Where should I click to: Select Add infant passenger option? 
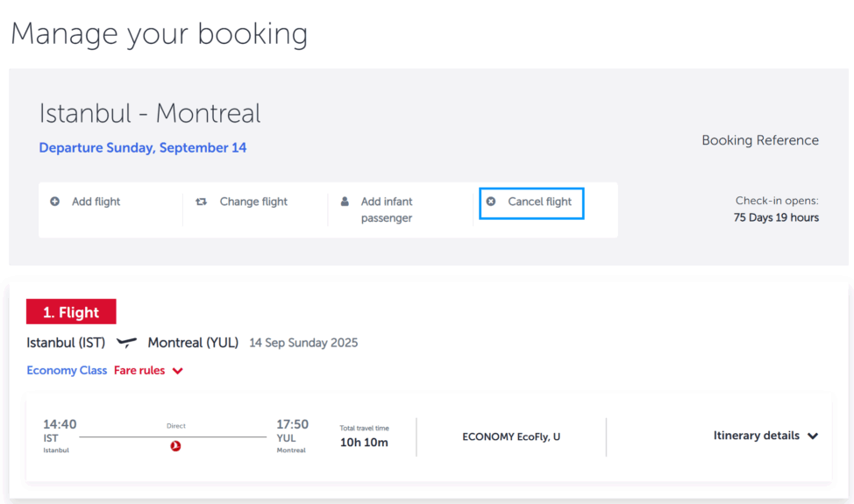pos(387,209)
